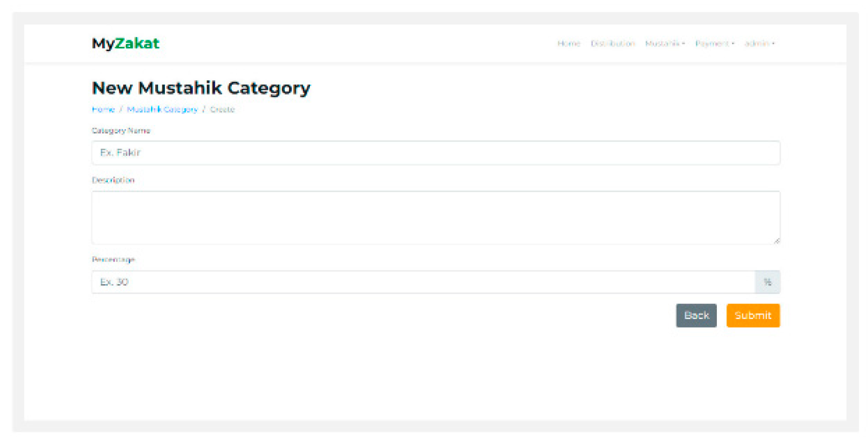Viewport: 868px width, 440px height.
Task: Go to Distribution in the navbar
Action: tap(613, 43)
